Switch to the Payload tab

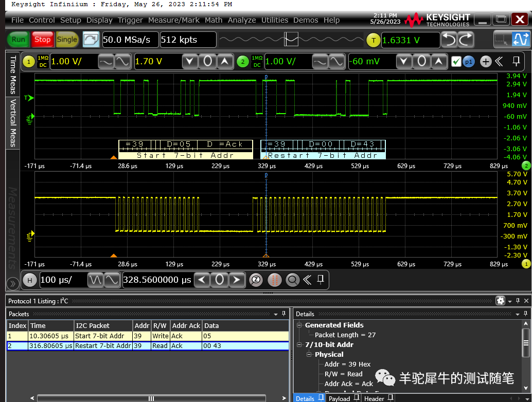point(339,398)
